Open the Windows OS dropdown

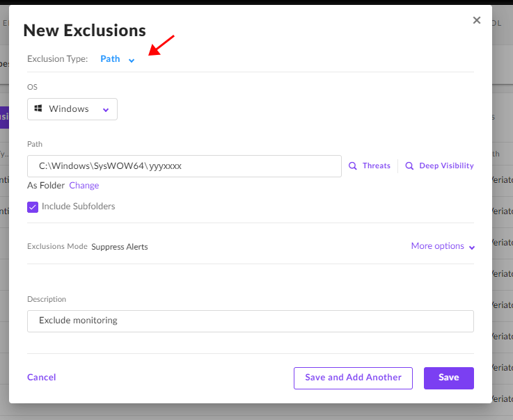(x=72, y=109)
